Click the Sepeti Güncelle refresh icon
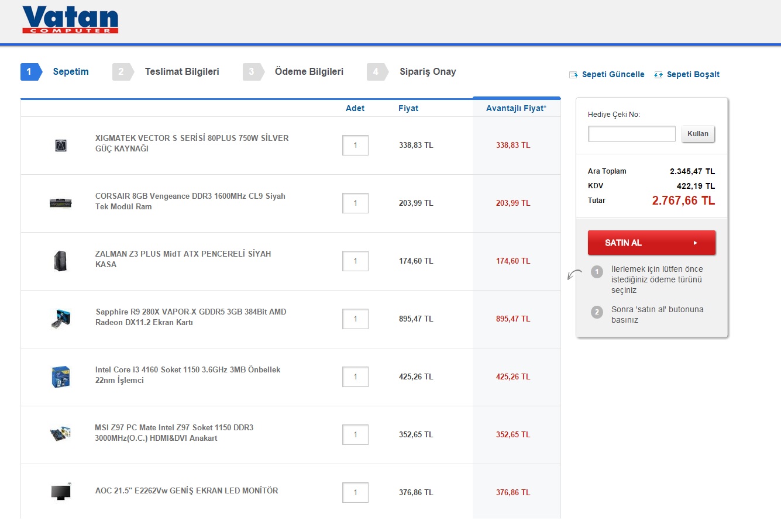 coord(573,75)
